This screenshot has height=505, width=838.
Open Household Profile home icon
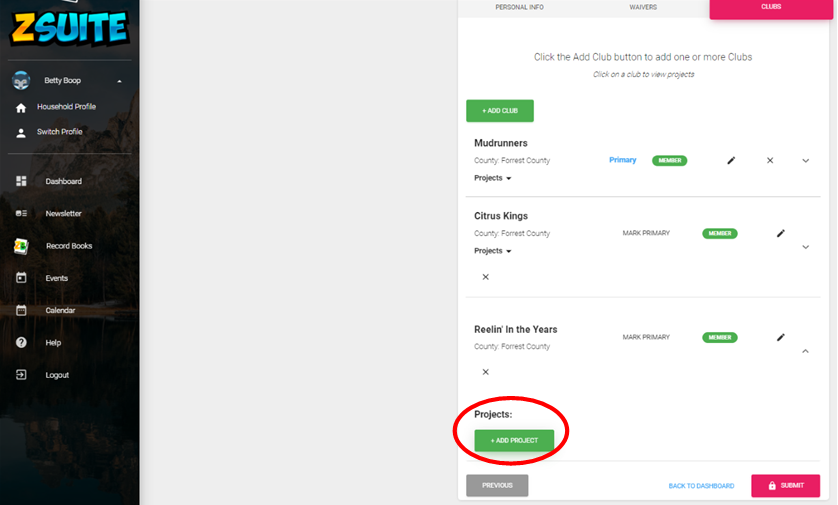[x=21, y=107]
